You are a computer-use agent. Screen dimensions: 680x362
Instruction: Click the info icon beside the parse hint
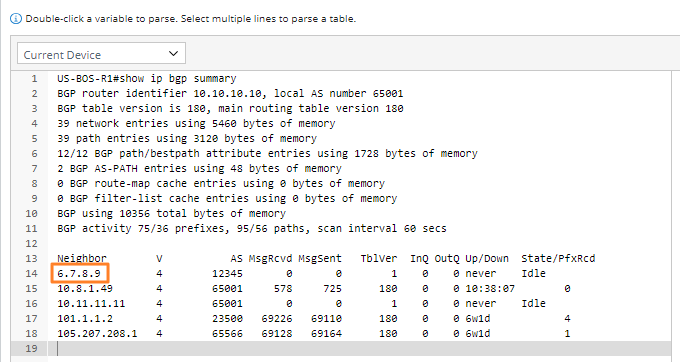pos(15,19)
